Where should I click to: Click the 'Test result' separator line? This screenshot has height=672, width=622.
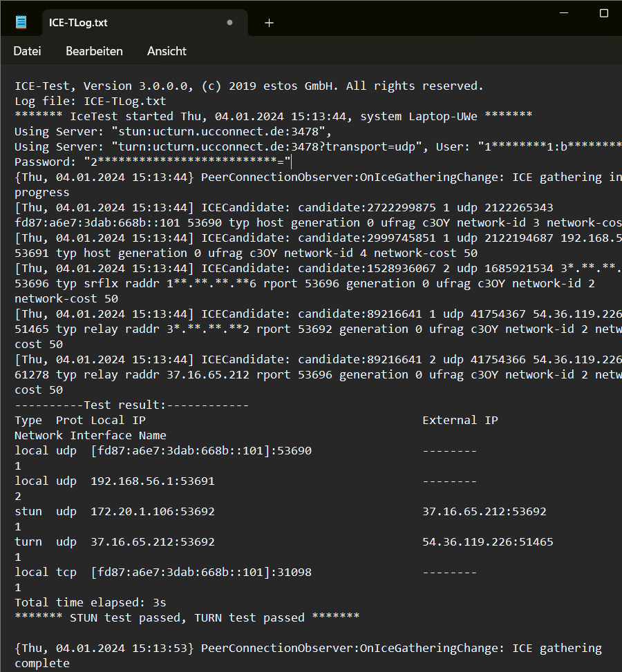(131, 405)
